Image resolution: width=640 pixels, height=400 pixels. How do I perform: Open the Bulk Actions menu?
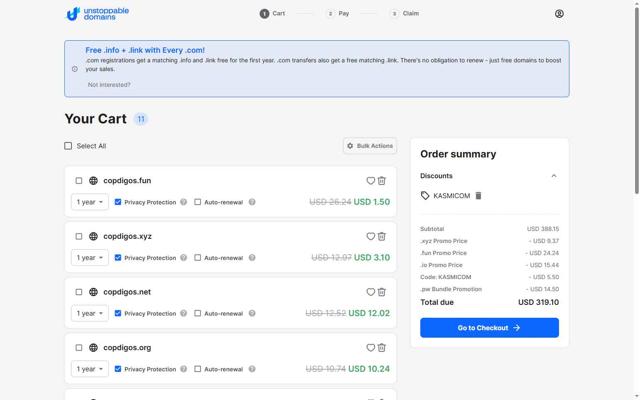point(370,146)
